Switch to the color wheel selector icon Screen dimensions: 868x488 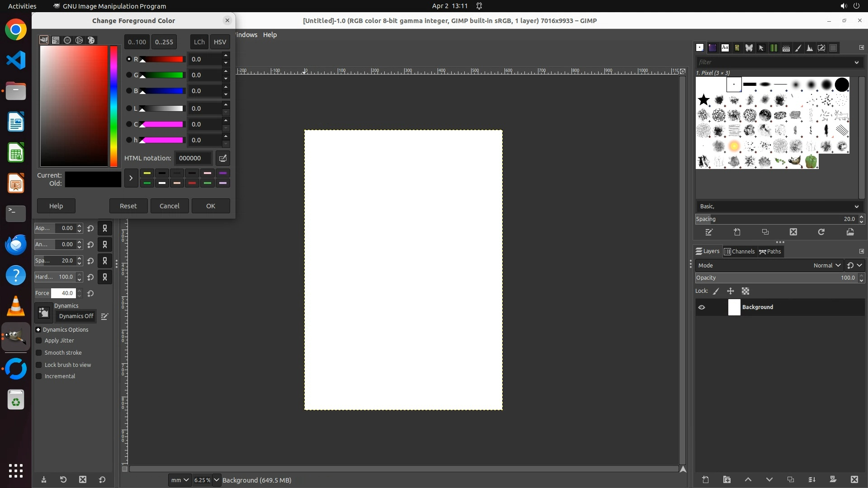tap(79, 40)
